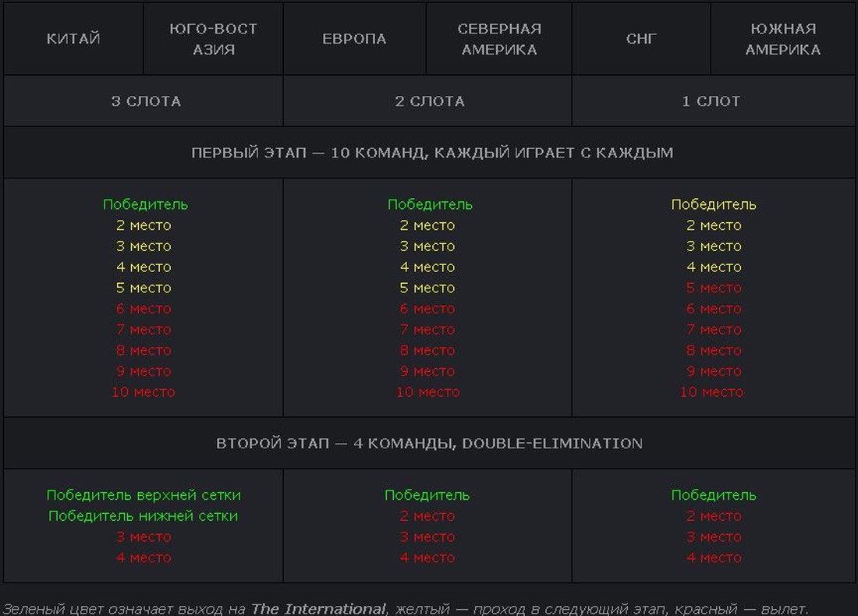Select the green Победитель нижней сетки text
858x616 pixels.
pyautogui.click(x=144, y=516)
